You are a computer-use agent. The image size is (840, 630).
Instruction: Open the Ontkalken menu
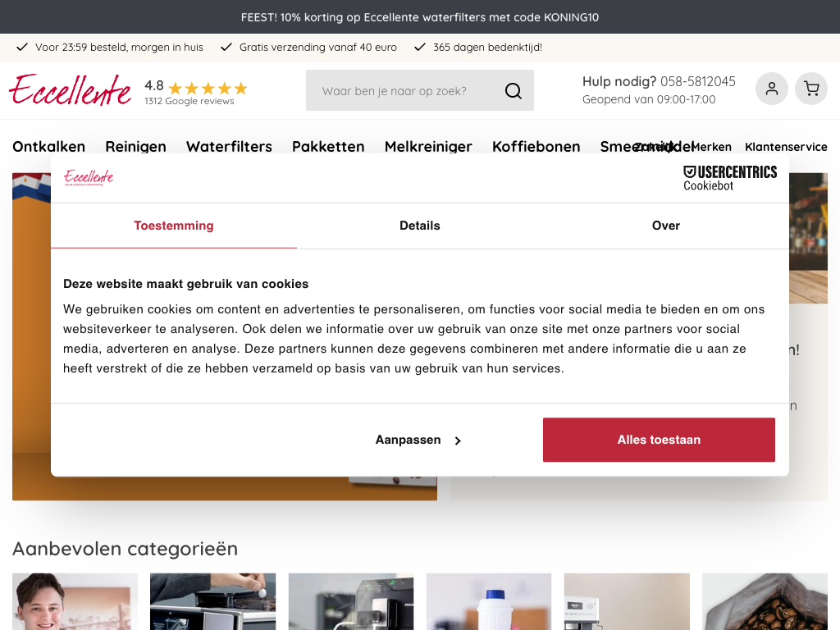pos(49,147)
